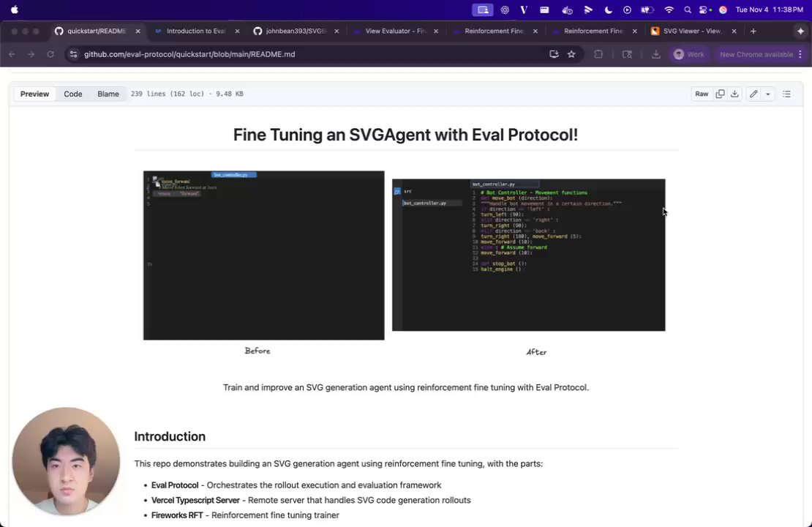Click the address bar URL field
Image resolution: width=812 pixels, height=527 pixels.
[311, 54]
